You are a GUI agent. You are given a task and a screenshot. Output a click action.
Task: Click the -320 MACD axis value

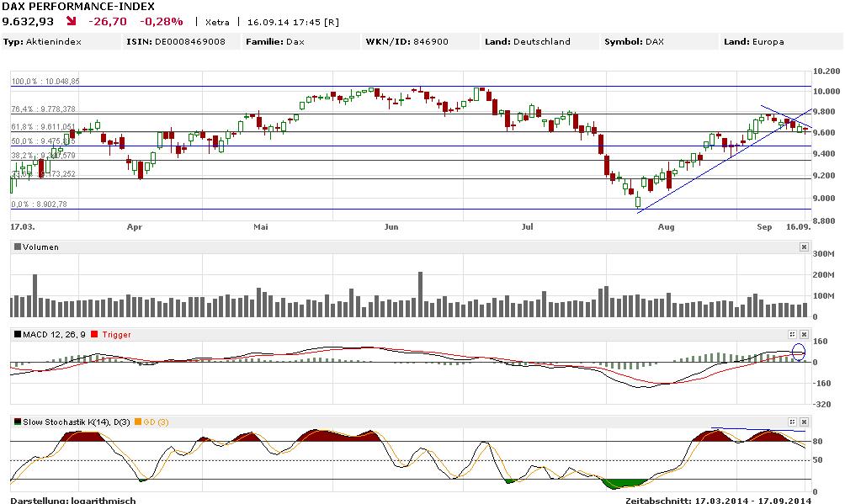821,404
